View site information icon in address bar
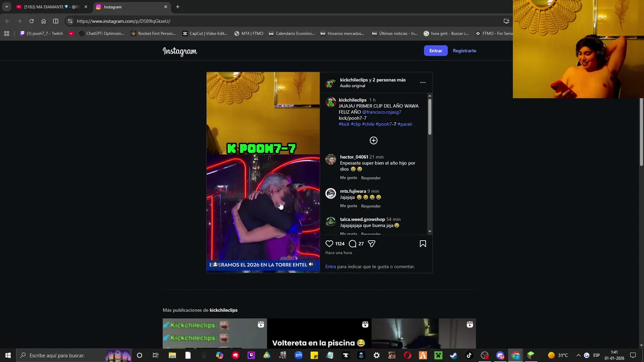Viewport: 644px width, 362px height. point(70,21)
